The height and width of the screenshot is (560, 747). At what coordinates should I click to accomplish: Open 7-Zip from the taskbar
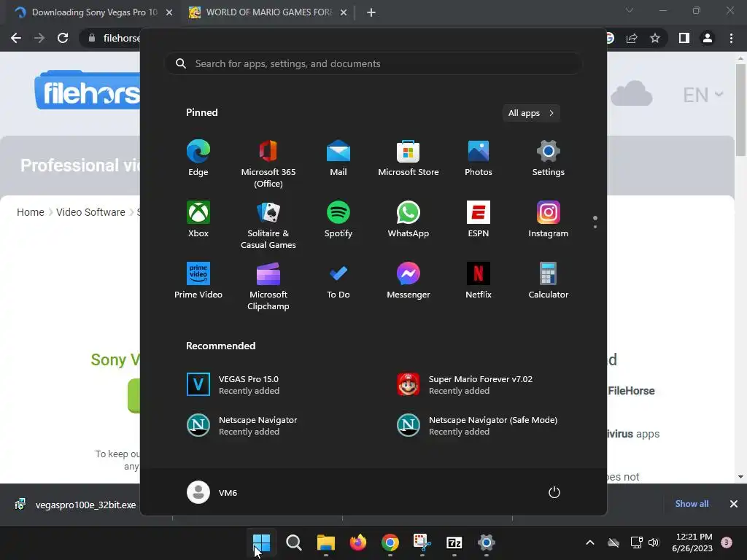pos(454,542)
